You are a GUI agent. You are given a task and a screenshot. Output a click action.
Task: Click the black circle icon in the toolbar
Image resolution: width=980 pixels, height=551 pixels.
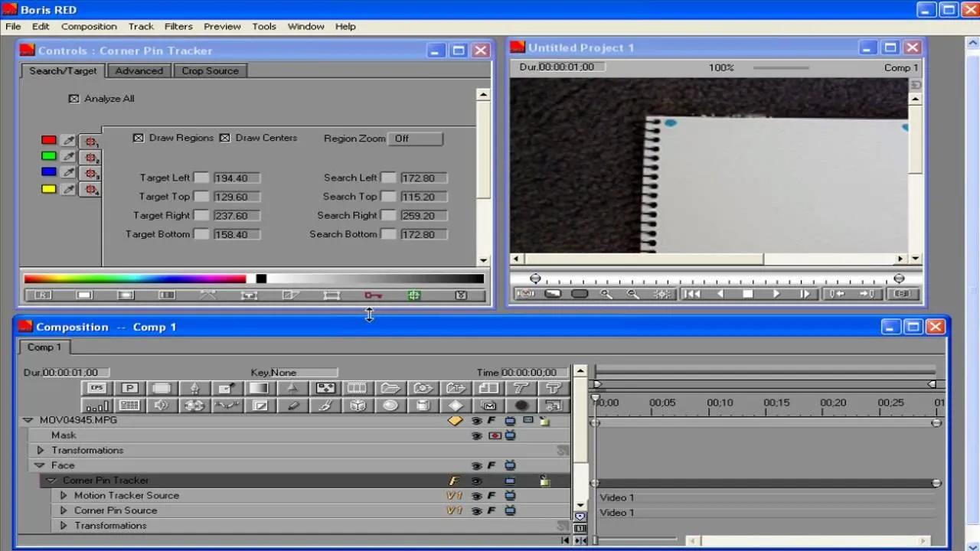coord(521,406)
